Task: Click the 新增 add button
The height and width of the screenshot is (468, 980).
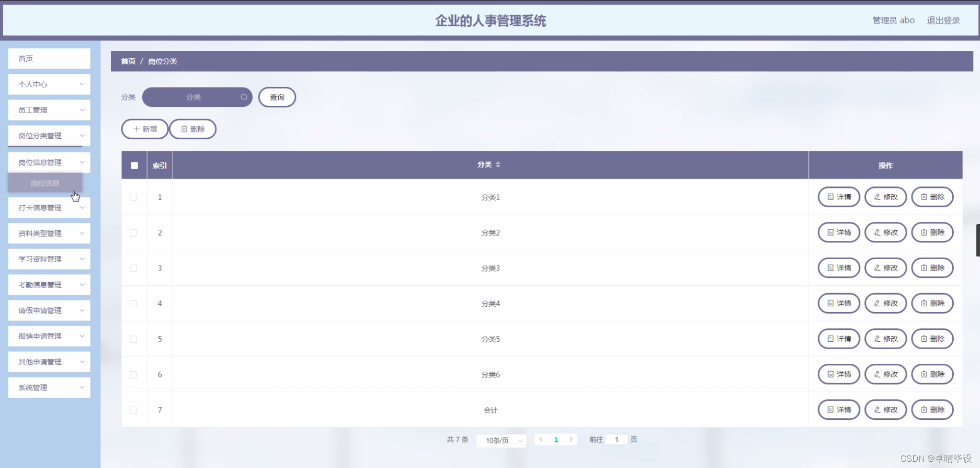Action: [x=145, y=129]
